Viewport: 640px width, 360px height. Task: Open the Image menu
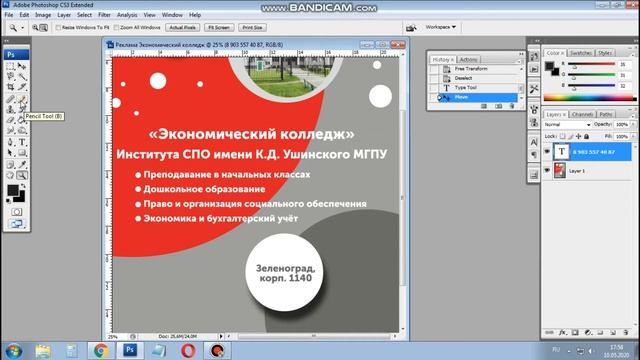[43, 15]
